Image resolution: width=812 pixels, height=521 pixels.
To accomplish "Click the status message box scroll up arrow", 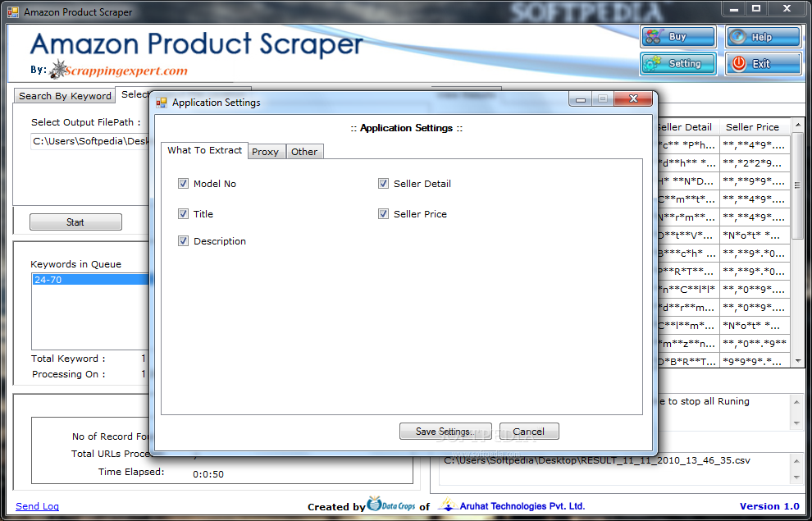I will tap(796, 402).
